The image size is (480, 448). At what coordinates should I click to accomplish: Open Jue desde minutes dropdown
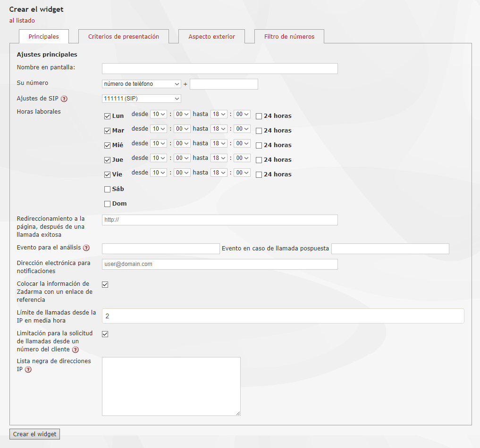click(x=182, y=158)
